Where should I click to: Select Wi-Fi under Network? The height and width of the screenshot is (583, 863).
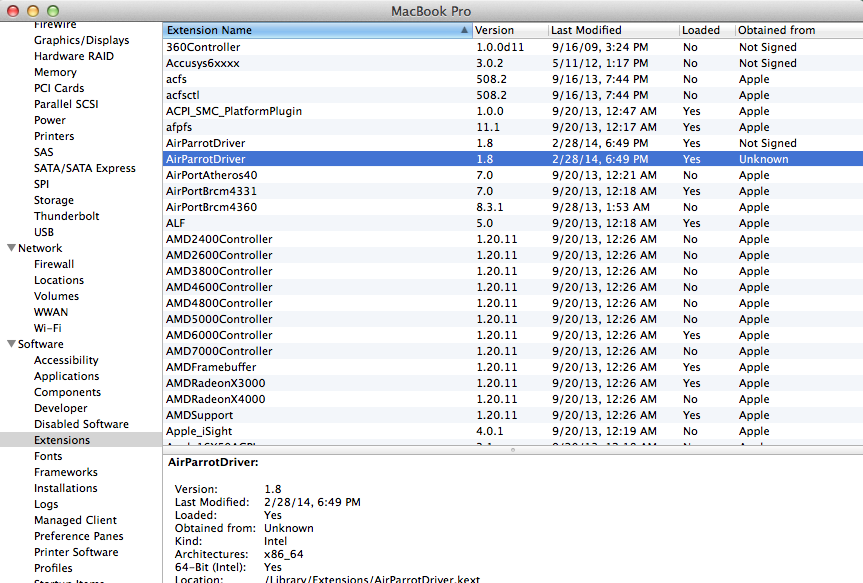[x=47, y=328]
